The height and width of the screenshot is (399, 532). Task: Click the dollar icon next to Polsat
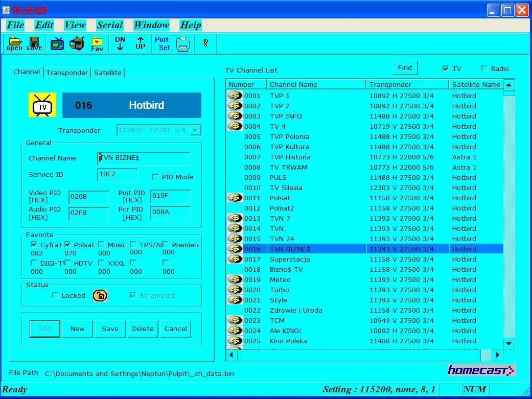click(235, 198)
